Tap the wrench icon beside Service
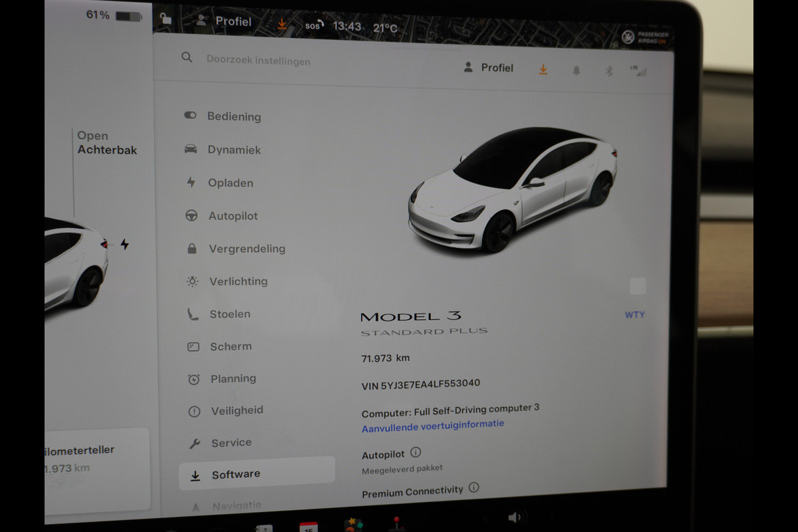 (x=195, y=444)
